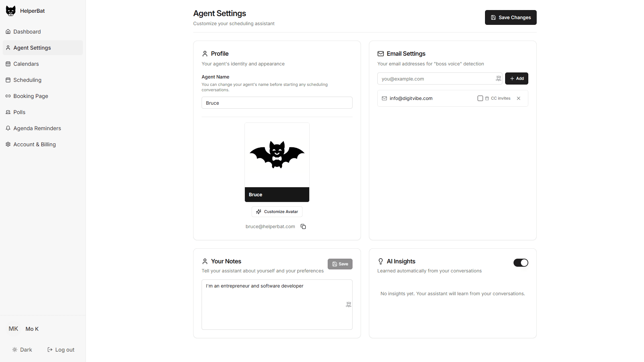The height and width of the screenshot is (362, 644).
Task: Click the Dashboard home icon
Action: point(8,32)
